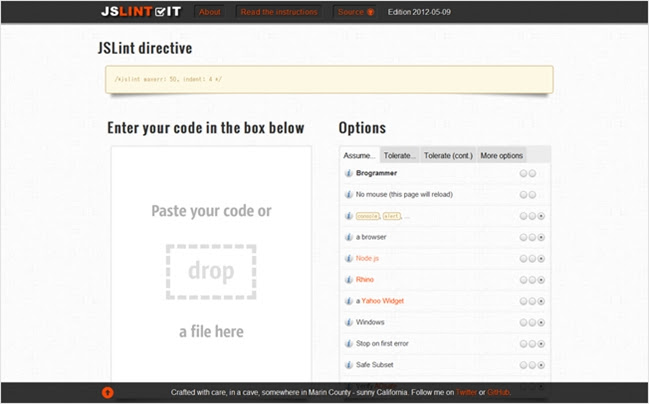Follow the GitHub link in footer
Screen dimensions: 649x404
click(498, 392)
